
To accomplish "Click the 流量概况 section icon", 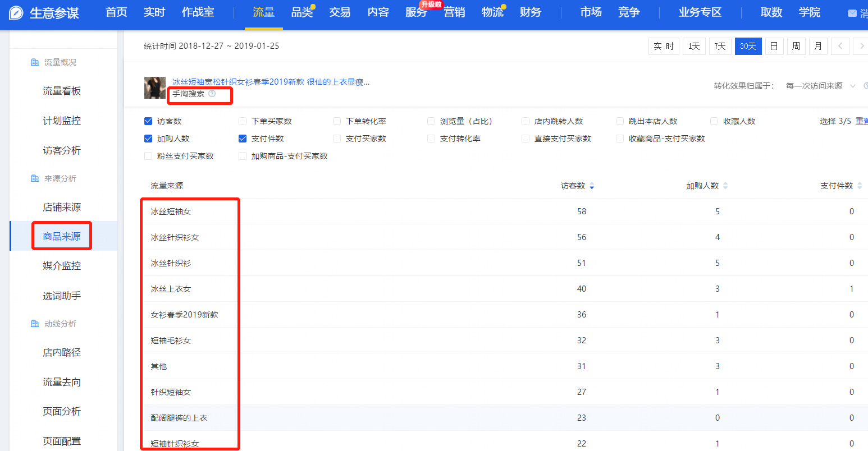I will (35, 62).
